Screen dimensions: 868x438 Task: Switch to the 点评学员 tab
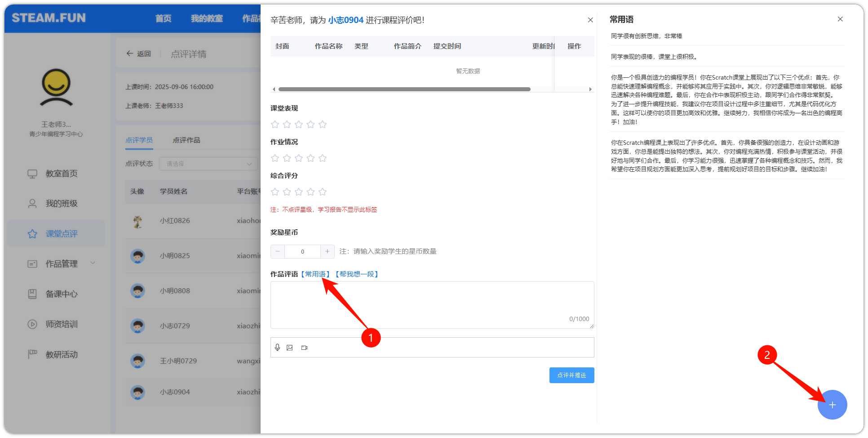tap(139, 140)
